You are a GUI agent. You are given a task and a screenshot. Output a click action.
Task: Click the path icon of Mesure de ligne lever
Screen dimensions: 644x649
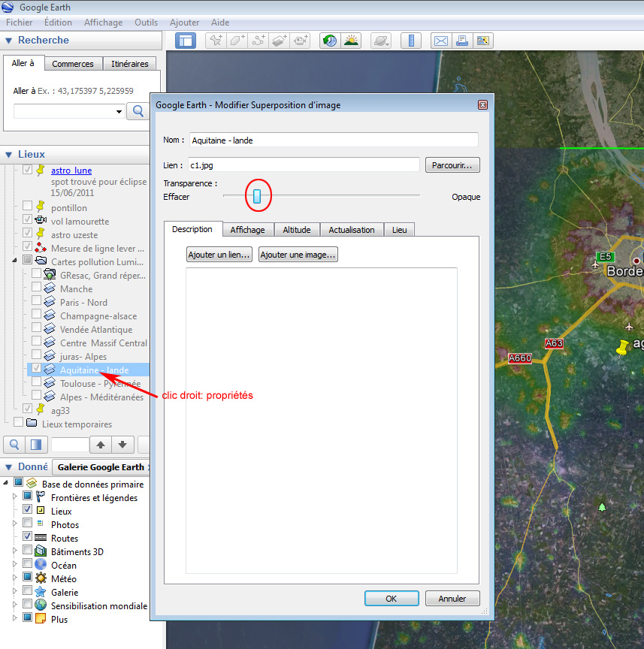click(41, 248)
